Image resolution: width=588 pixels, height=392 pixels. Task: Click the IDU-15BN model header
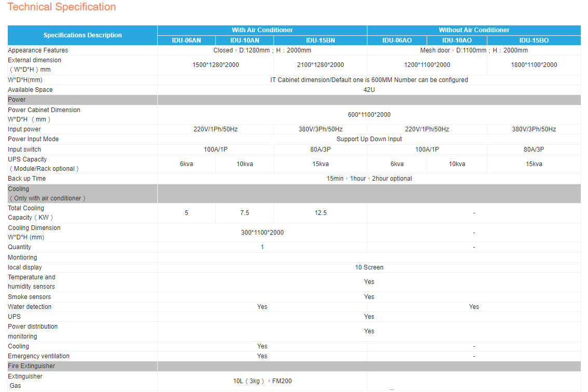[320, 40]
